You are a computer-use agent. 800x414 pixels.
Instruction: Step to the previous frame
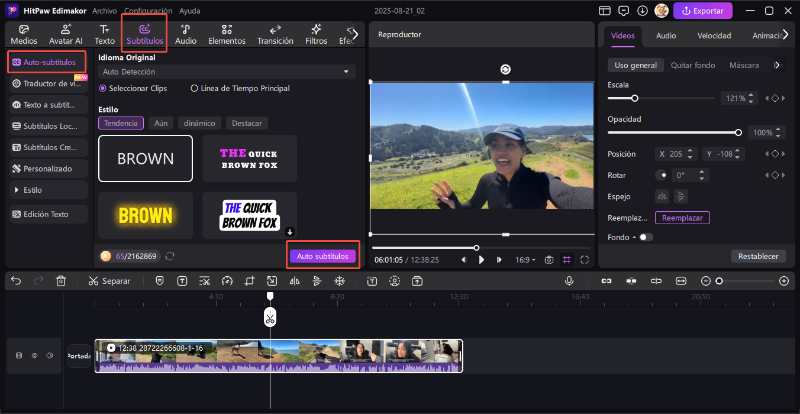[463, 260]
